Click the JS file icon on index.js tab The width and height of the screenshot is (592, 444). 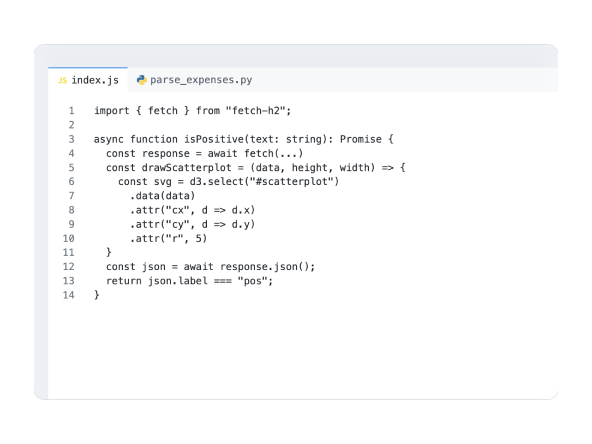coord(62,80)
